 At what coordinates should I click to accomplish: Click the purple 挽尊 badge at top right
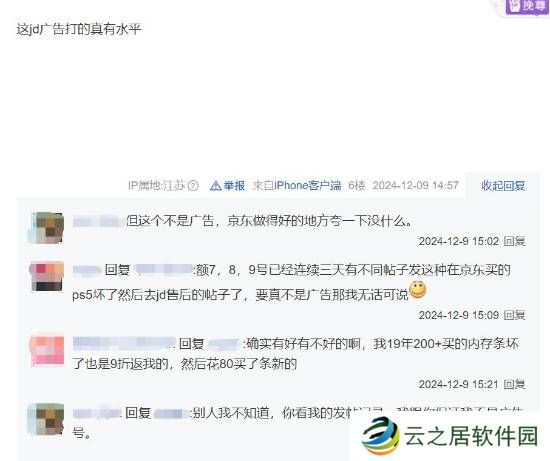527,6
